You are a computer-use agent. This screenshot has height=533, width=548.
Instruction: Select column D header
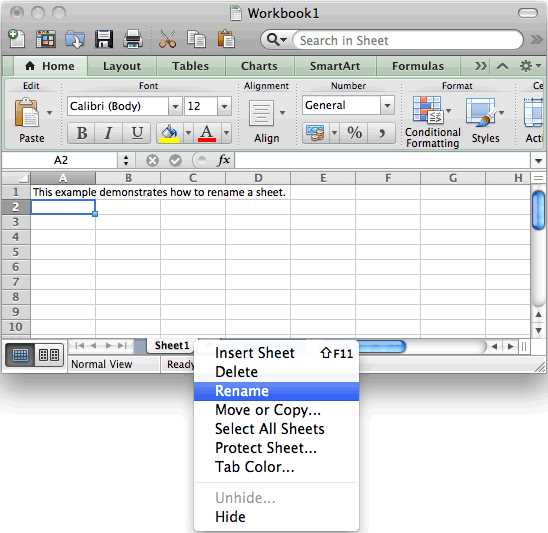click(258, 178)
